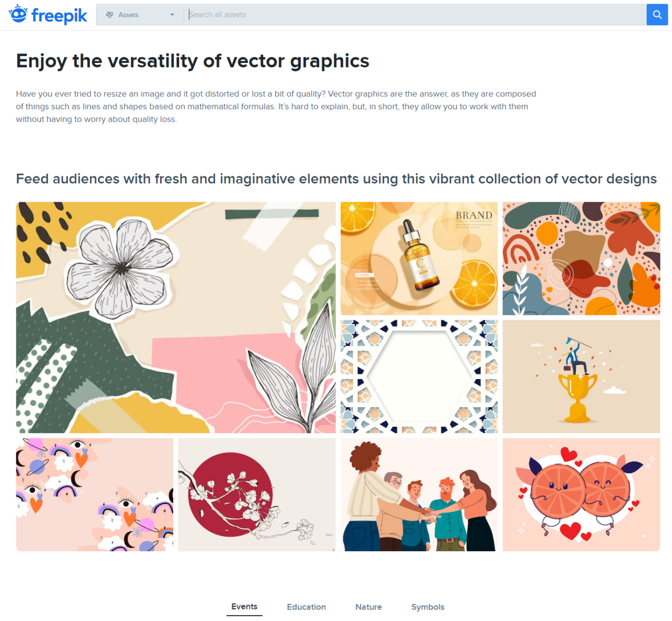Screen dimensions: 672x621
Task: Click the businessman on trophy illustration
Action: click(581, 376)
